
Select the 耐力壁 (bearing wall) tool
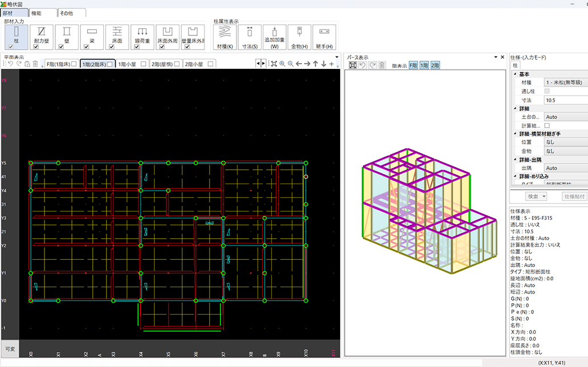click(x=41, y=34)
